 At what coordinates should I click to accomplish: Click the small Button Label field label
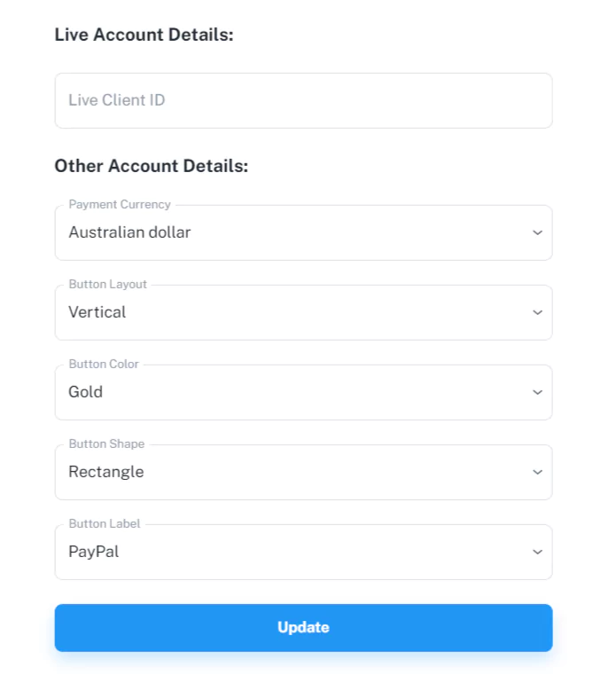click(105, 524)
